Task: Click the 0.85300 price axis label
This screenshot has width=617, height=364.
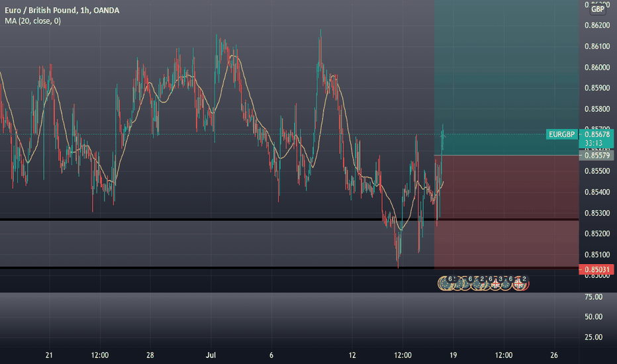Action: click(597, 213)
